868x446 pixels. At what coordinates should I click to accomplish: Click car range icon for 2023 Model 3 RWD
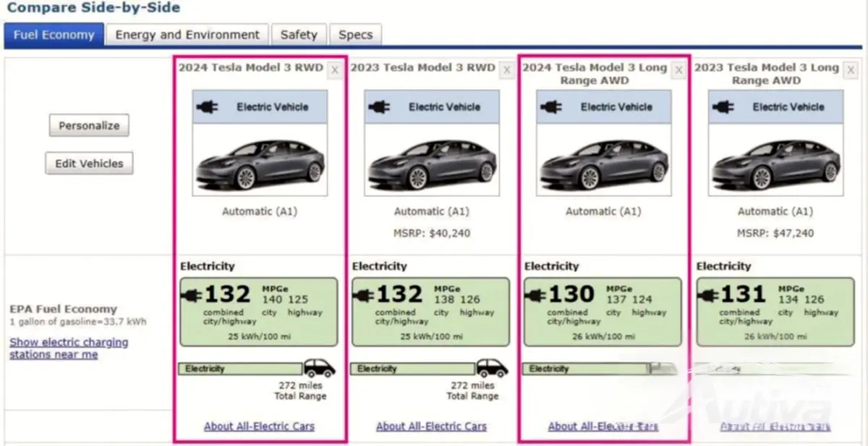(491, 368)
